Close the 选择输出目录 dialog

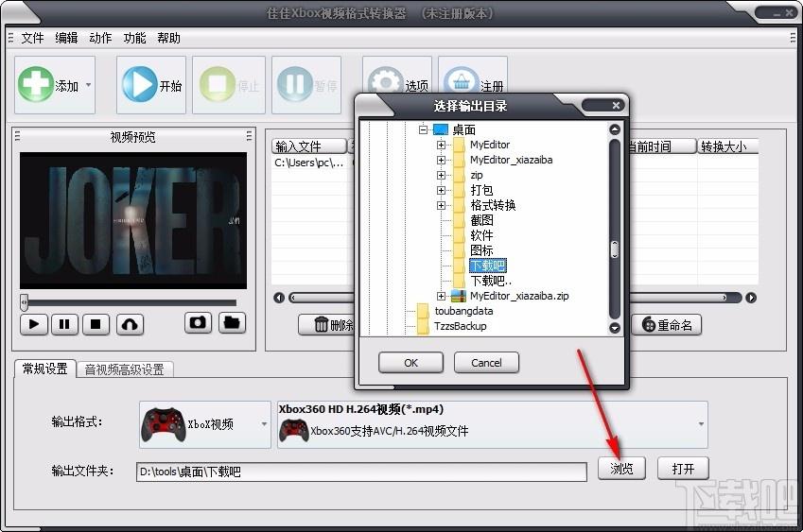(616, 106)
